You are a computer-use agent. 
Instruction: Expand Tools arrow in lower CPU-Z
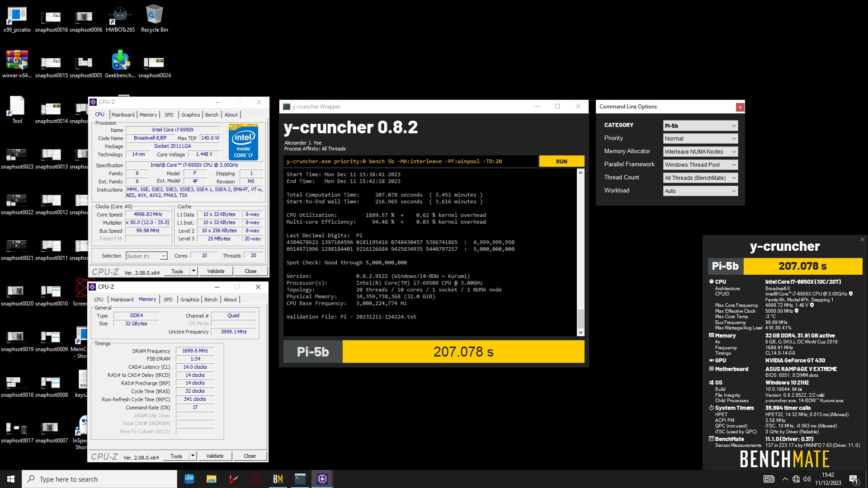click(x=193, y=456)
